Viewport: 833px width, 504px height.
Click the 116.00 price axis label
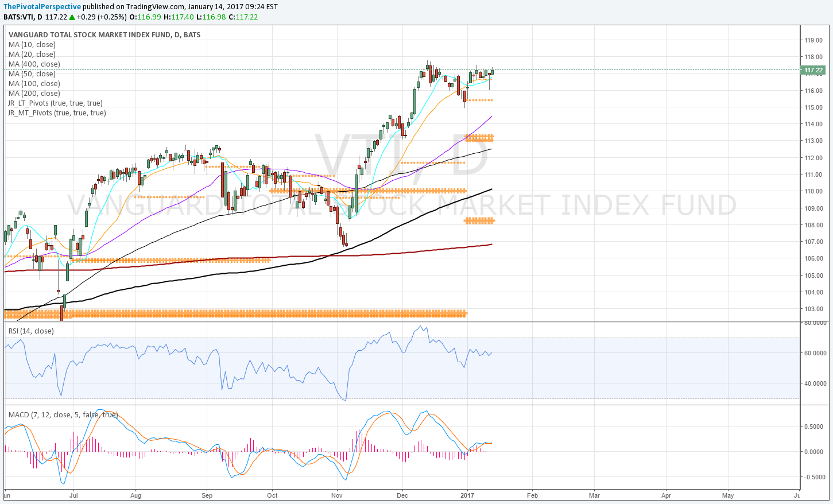[x=813, y=91]
